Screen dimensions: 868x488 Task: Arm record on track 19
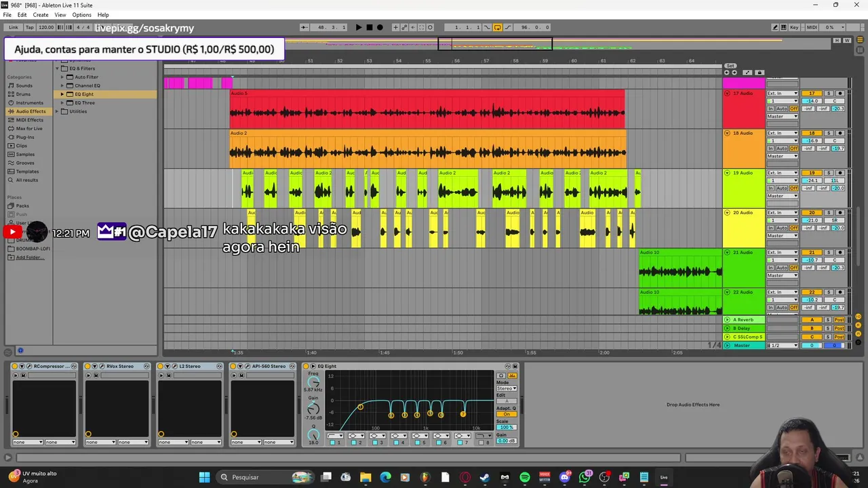tap(840, 173)
